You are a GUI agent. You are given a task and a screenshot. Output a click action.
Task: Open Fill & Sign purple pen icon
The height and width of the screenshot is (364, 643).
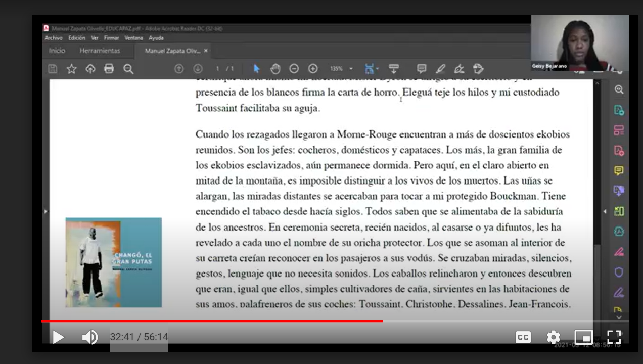(x=619, y=292)
